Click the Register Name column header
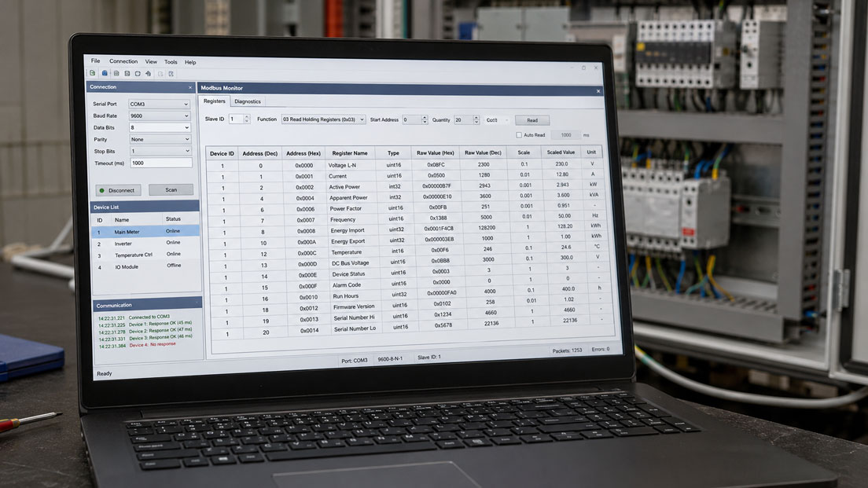 tap(350, 153)
